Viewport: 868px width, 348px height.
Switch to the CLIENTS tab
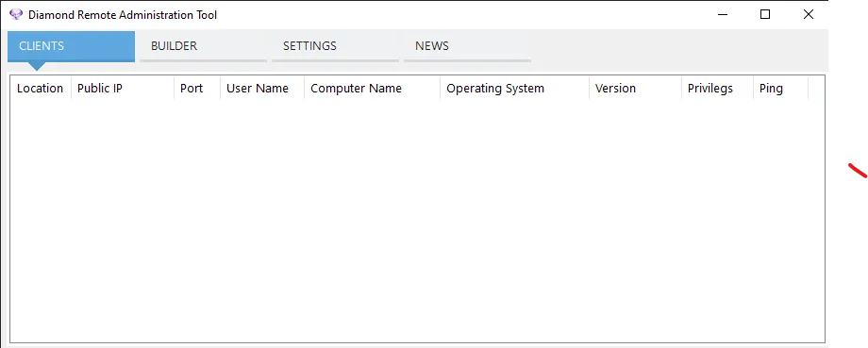click(x=71, y=46)
